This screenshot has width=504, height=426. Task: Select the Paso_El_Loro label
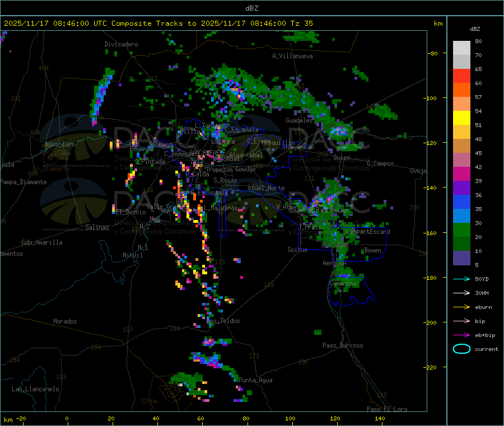(x=387, y=409)
